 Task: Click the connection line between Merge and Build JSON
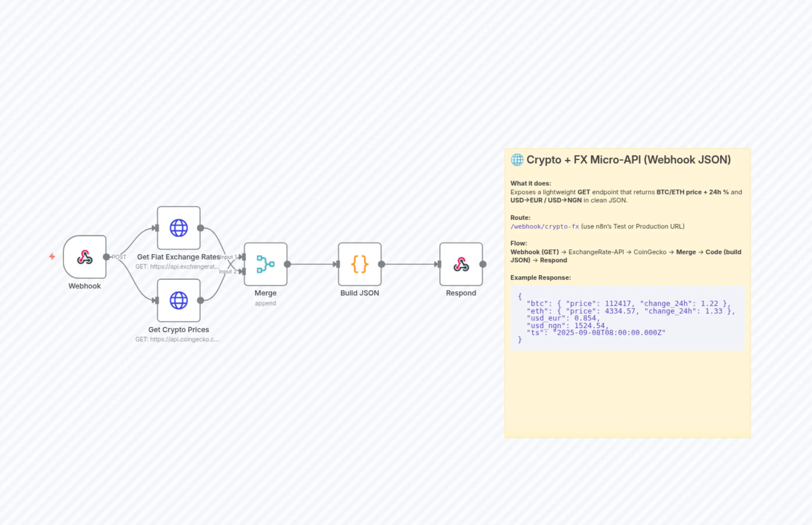[x=313, y=264]
